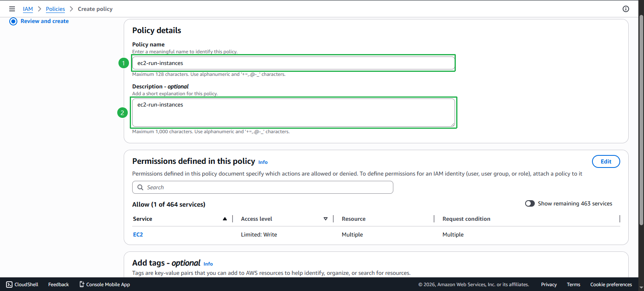Open CloudShell from the footer
The width and height of the screenshot is (644, 291).
[x=22, y=285]
